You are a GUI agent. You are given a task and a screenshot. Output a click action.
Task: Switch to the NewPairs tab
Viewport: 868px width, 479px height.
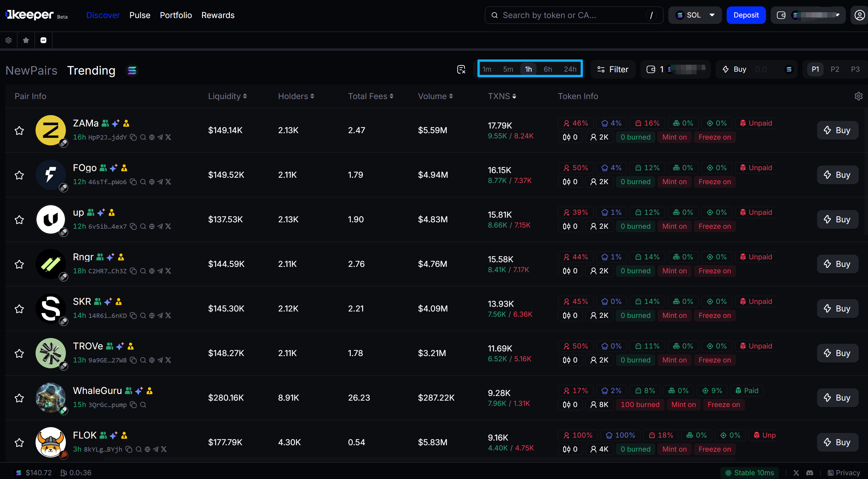point(31,71)
